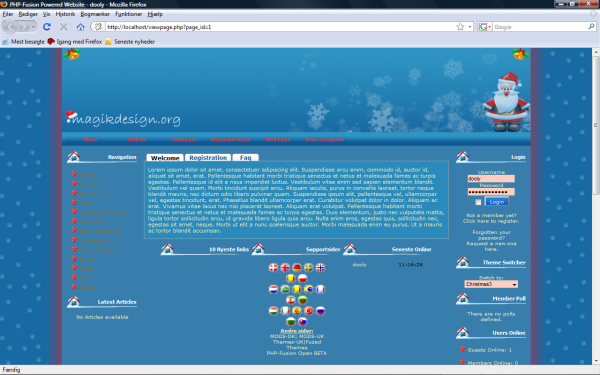This screenshot has height=375, width=600.
Task: Click the German flag icon
Action: coord(297,267)
